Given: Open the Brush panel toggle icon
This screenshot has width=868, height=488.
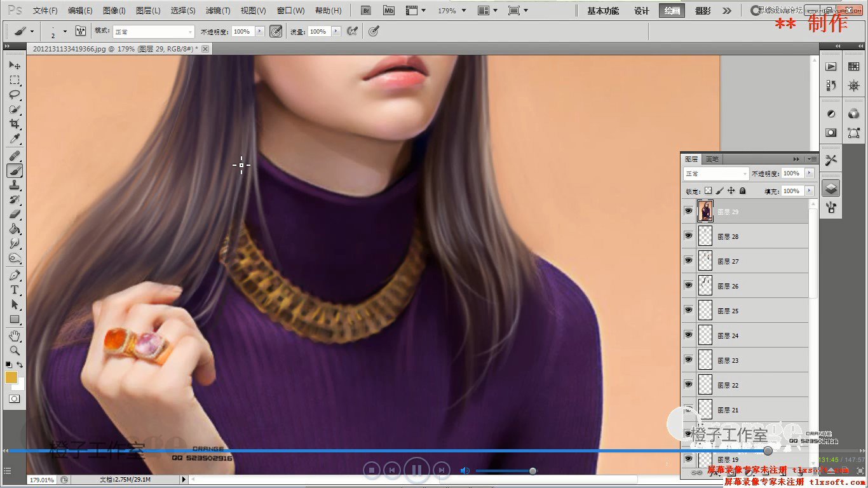Looking at the screenshot, I should coord(81,30).
